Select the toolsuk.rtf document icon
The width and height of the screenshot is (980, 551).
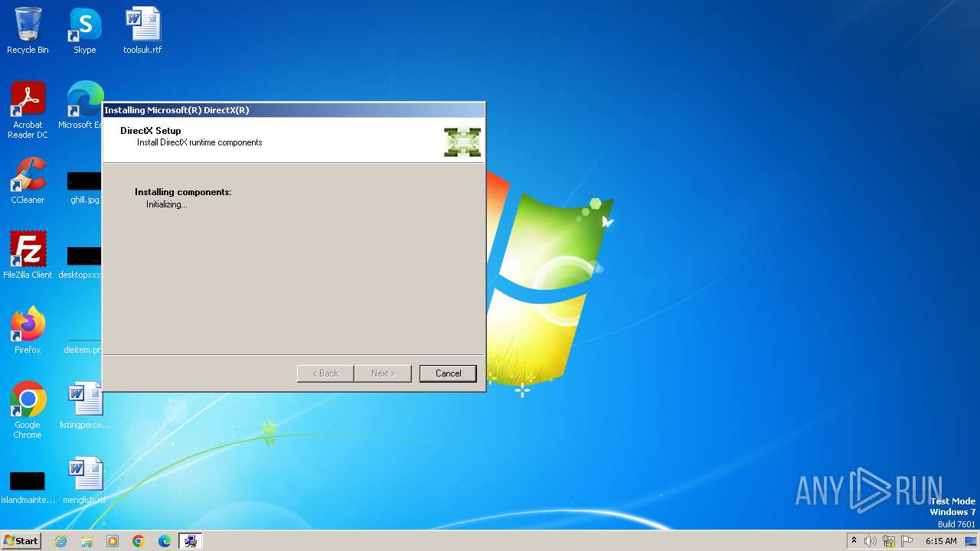[142, 31]
